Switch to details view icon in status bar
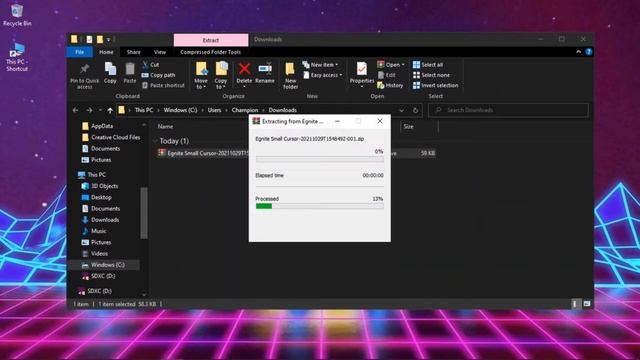The width and height of the screenshot is (640, 360). (x=575, y=304)
